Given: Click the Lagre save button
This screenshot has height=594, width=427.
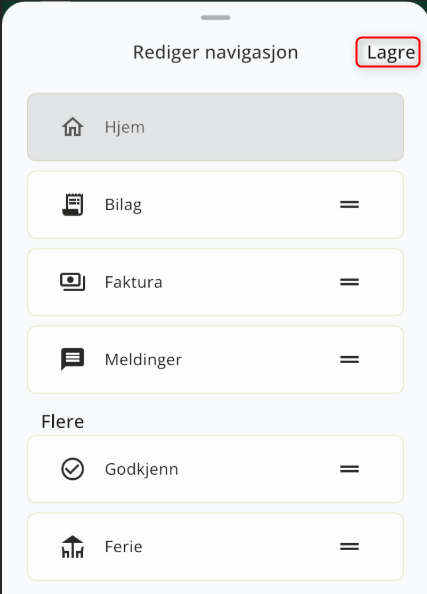Looking at the screenshot, I should point(388,52).
